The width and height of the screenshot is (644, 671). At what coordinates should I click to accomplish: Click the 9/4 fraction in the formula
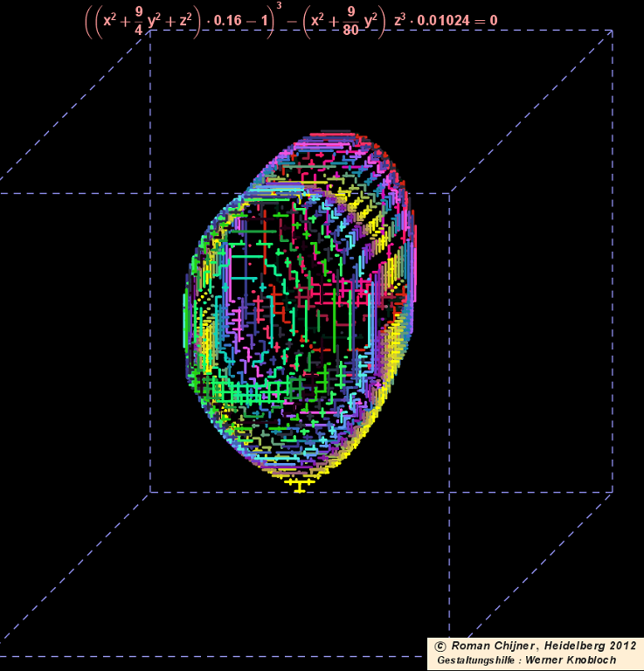(x=138, y=20)
